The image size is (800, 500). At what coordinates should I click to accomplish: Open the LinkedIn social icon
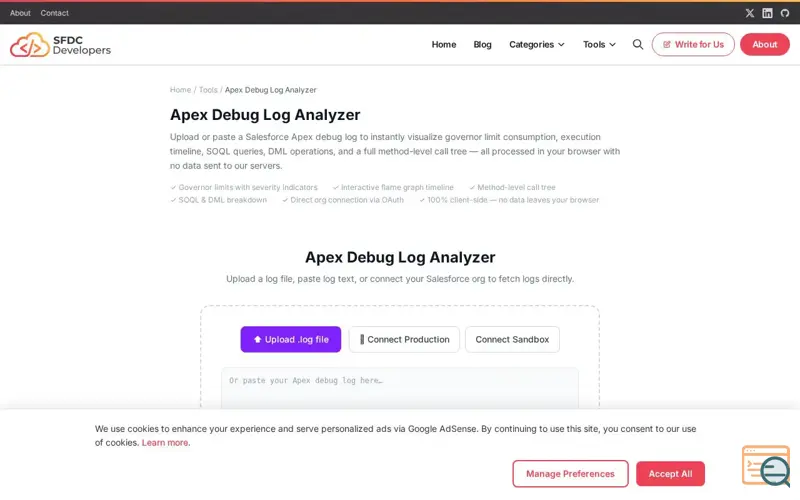click(x=767, y=13)
